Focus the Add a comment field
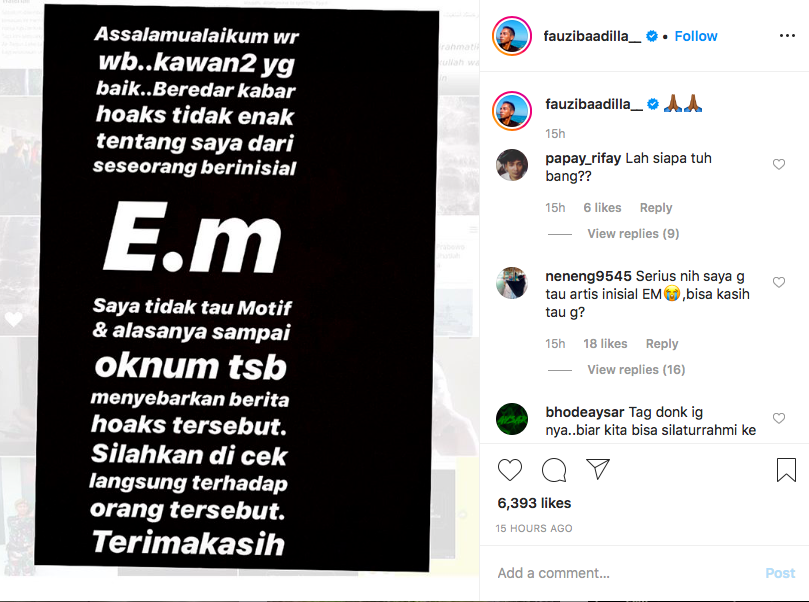809x602 pixels. pos(619,573)
